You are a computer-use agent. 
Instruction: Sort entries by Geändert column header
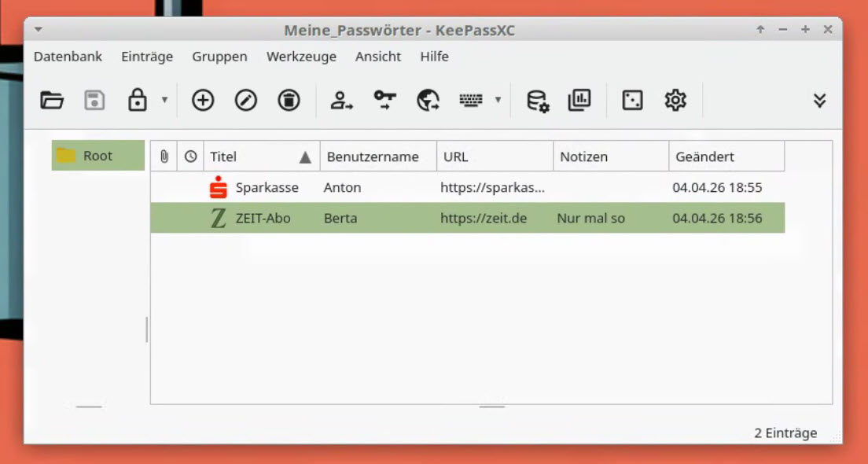pyautogui.click(x=725, y=157)
